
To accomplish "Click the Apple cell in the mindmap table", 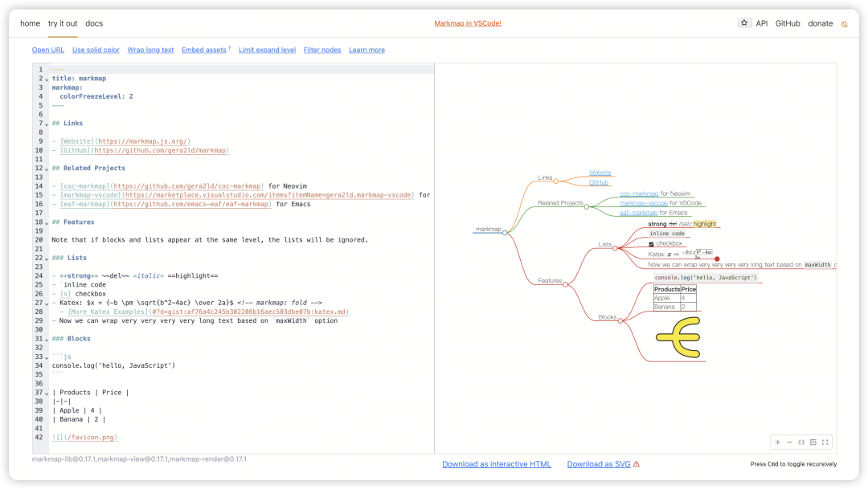I will pos(666,298).
